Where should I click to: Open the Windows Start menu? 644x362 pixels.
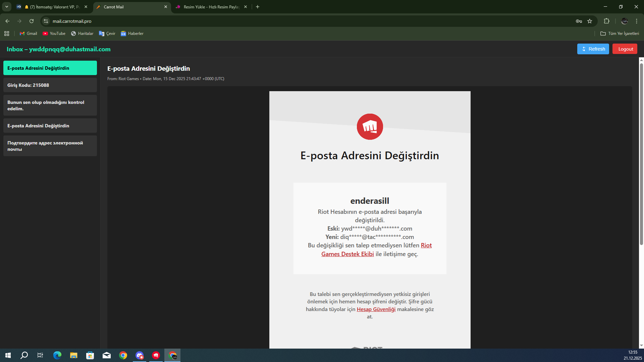click(8, 355)
